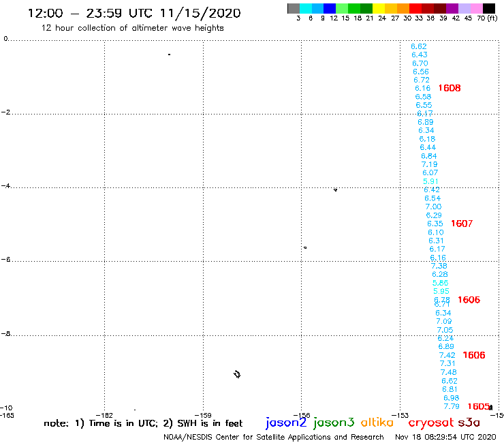
Task: Click the wave height value 6.24
Action: click(x=445, y=339)
